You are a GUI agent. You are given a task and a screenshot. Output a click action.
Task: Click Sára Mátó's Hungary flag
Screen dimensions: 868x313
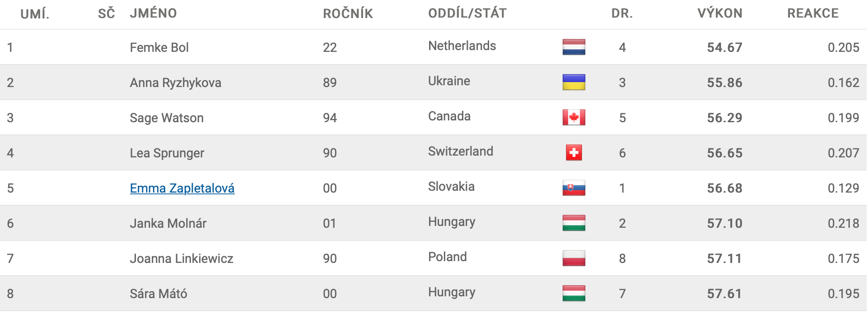574,293
